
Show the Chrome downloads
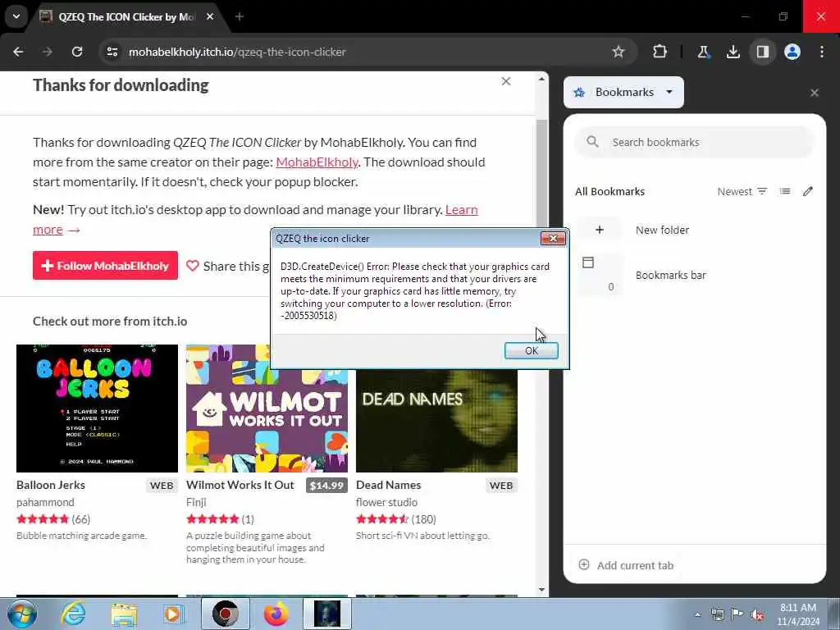tap(733, 52)
